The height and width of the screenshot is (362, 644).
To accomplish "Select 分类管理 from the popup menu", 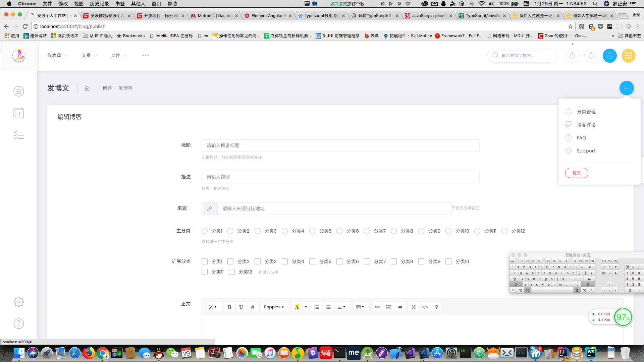I will 586,112.
